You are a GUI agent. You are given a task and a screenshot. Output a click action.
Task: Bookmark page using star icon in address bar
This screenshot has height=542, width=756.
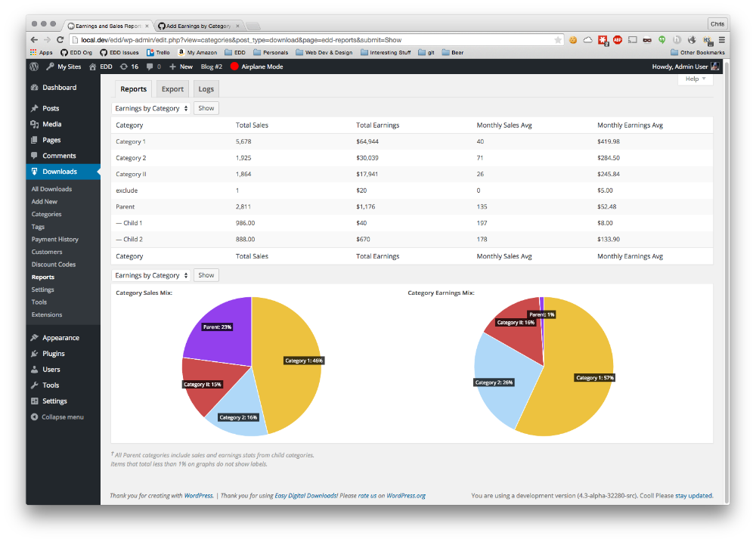tap(558, 39)
